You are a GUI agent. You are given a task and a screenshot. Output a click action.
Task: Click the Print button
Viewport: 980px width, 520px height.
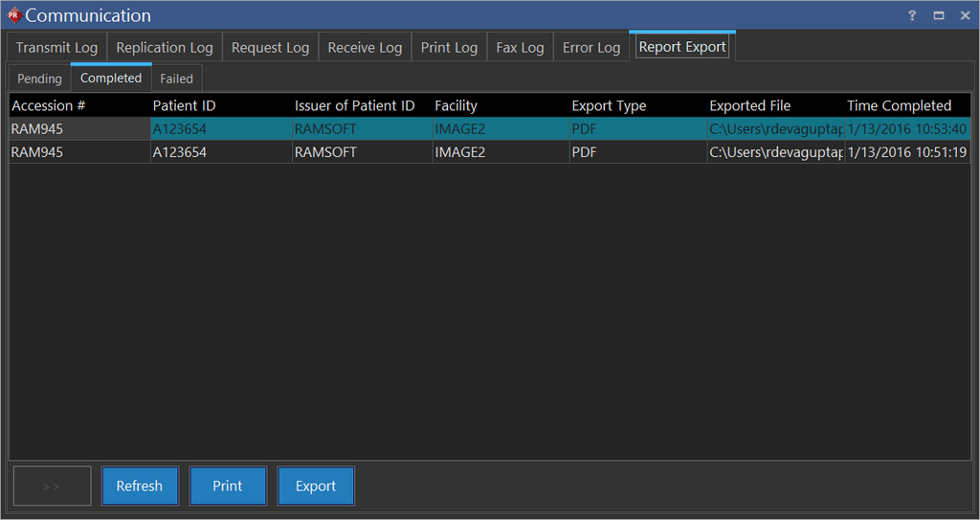228,486
